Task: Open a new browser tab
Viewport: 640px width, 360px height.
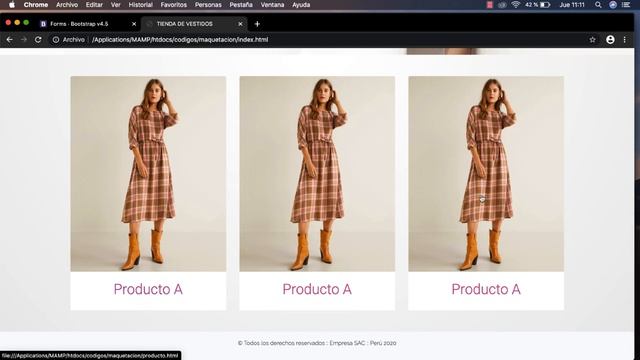Action: pos(257,24)
